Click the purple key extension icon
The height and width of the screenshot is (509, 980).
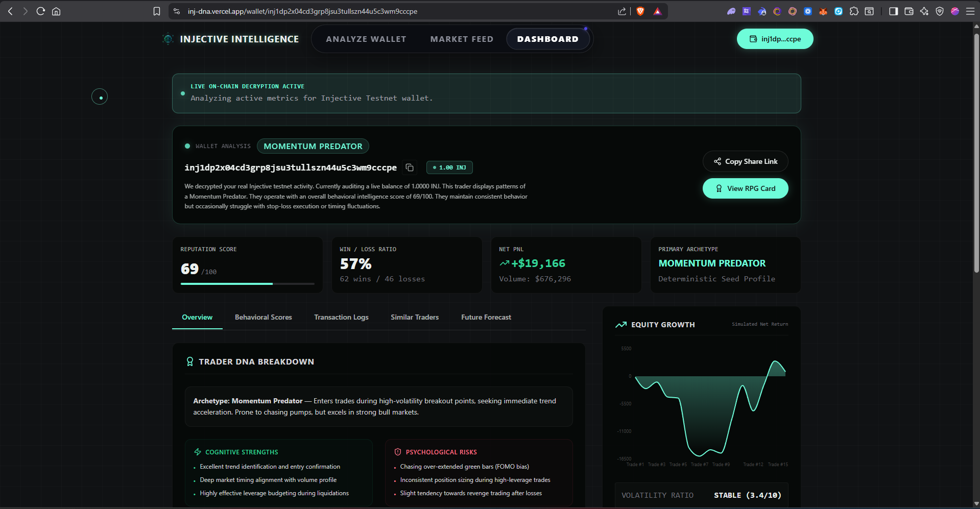click(747, 11)
